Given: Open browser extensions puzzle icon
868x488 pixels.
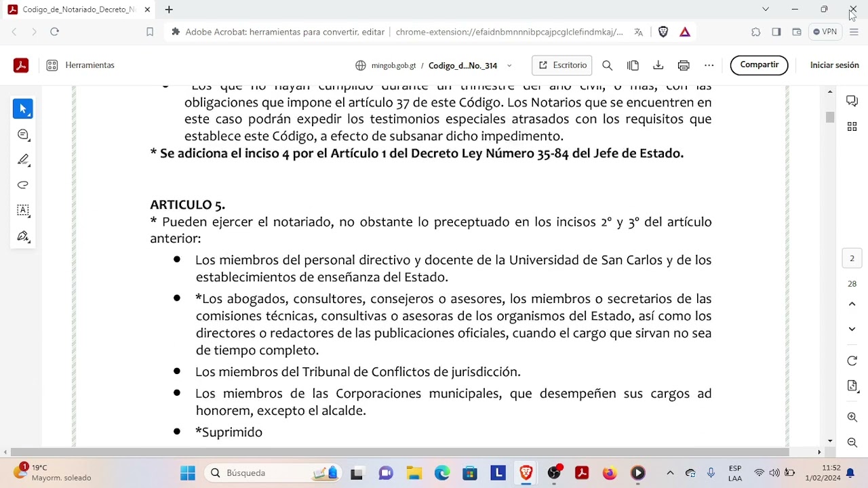Looking at the screenshot, I should tap(756, 32).
